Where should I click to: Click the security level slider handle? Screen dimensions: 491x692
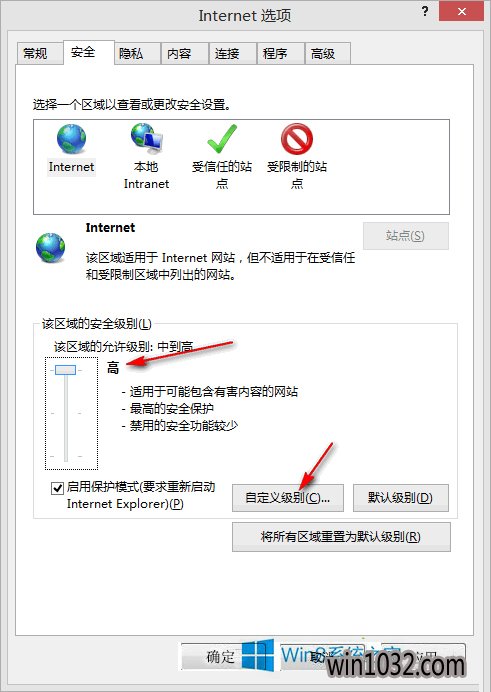coord(66,370)
